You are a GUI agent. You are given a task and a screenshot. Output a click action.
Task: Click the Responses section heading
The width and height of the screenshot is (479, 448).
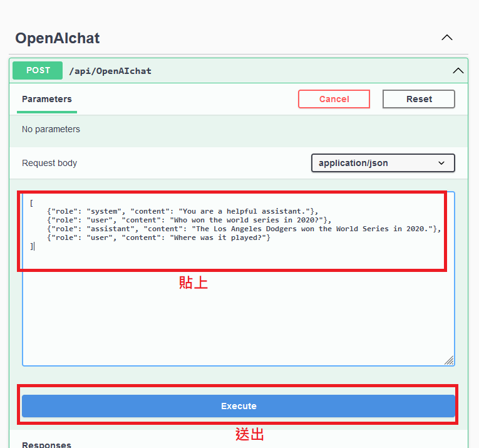(46, 444)
